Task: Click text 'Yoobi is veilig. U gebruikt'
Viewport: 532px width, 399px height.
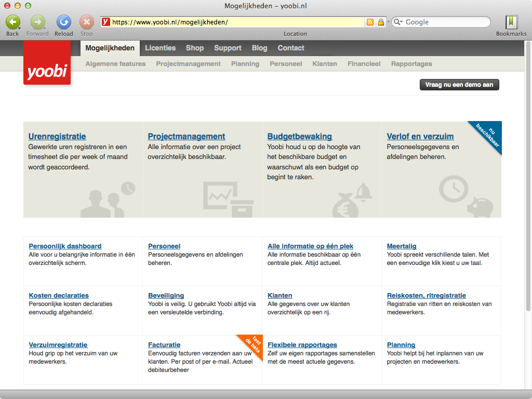Action: click(x=182, y=303)
